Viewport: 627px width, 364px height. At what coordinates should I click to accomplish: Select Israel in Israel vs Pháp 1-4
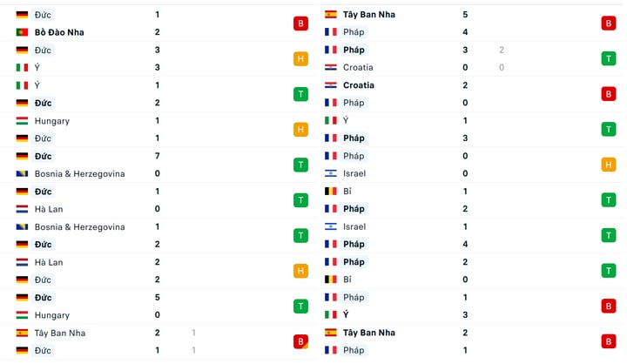coord(354,226)
